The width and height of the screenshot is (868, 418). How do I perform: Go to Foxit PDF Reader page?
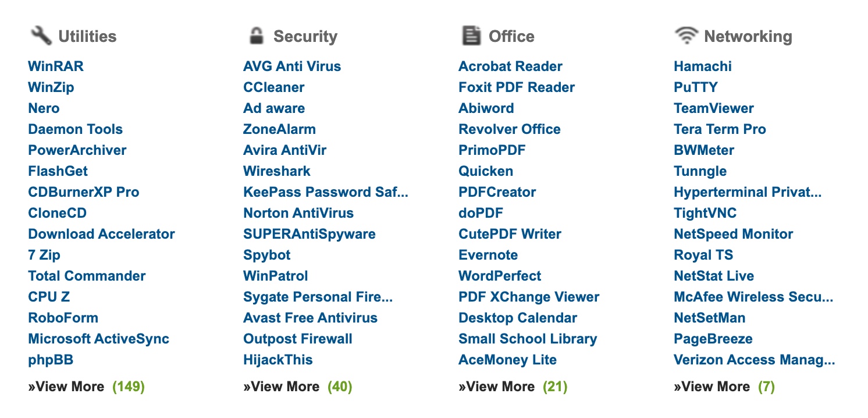click(516, 87)
